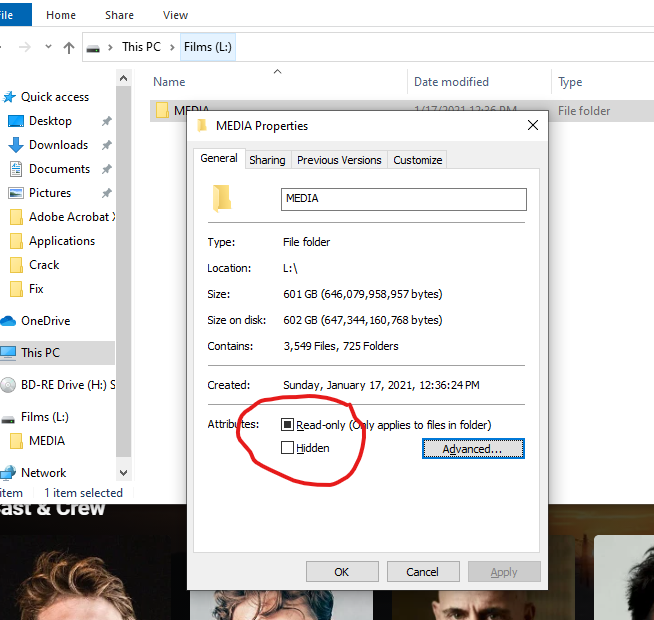Click the 'Size on disk' 602 GB value
Image resolution: width=654 pixels, height=620 pixels.
[x=362, y=320]
